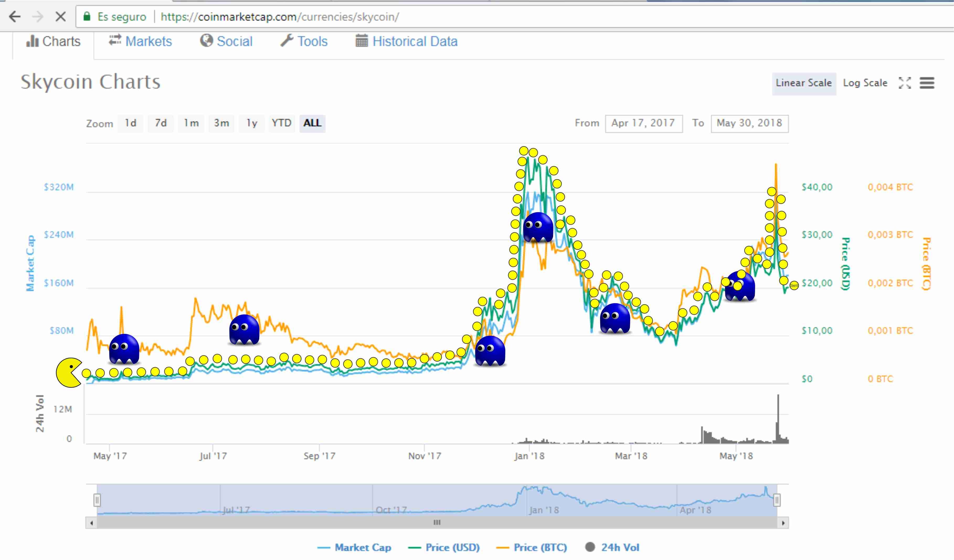Click the Tools wrench icon

pyautogui.click(x=287, y=40)
